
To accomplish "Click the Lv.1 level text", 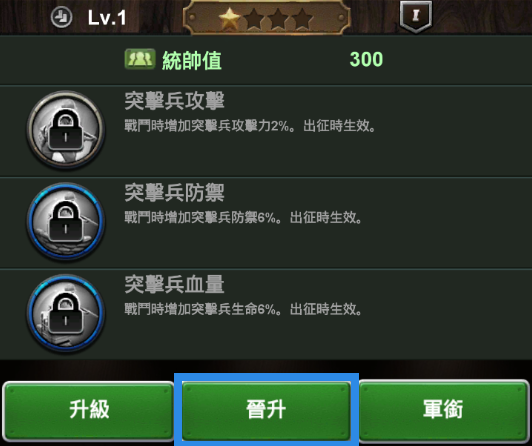I will click(107, 18).
